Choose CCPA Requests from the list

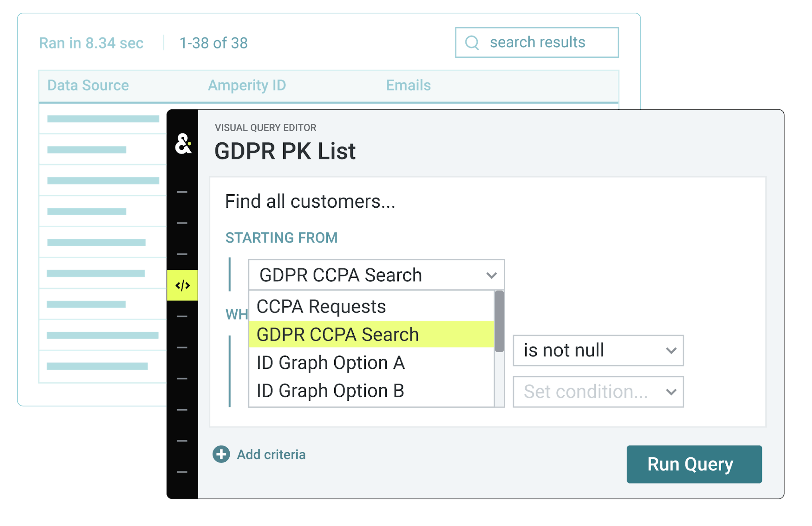tap(321, 306)
